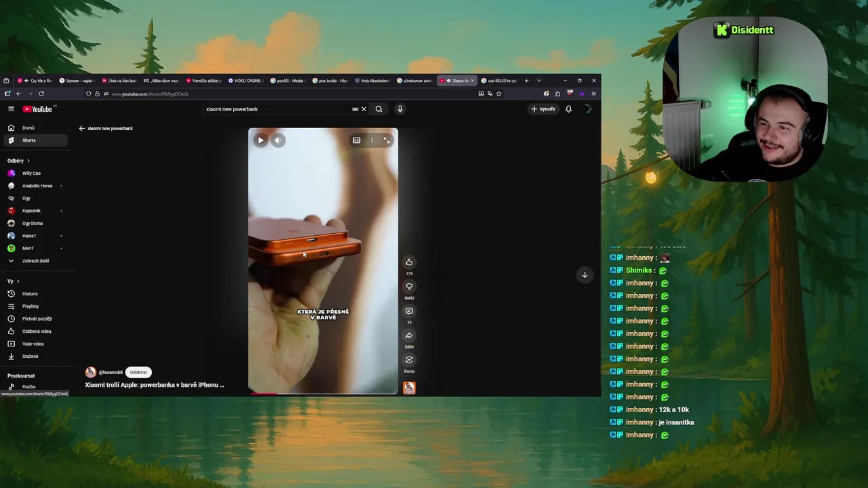Dislike the Short with thumbs down

tap(409, 287)
